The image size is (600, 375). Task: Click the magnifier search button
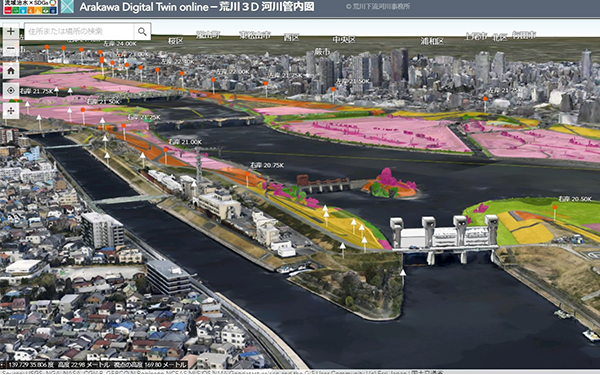tap(142, 32)
